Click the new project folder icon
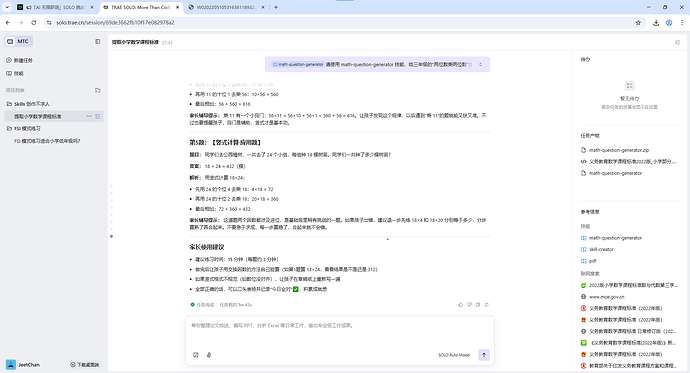Viewport: 690px width, 373px height. coord(98,90)
